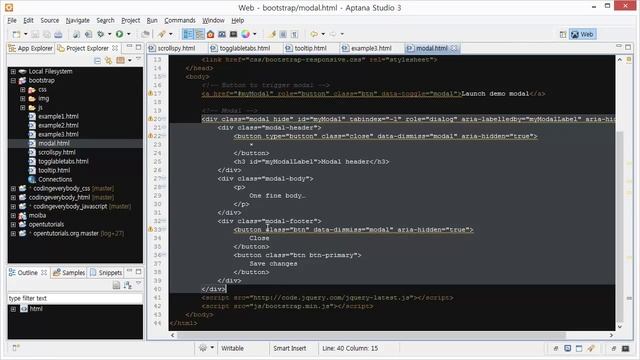This screenshot has width=640, height=360.
Task: Click the Debug bug icon
Action: tap(100, 34)
